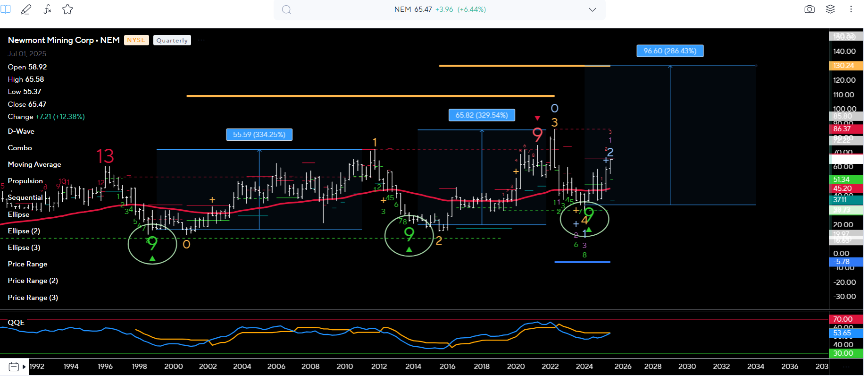The width and height of the screenshot is (868, 376).
Task: Open the book icon panel
Action: (x=6, y=9)
